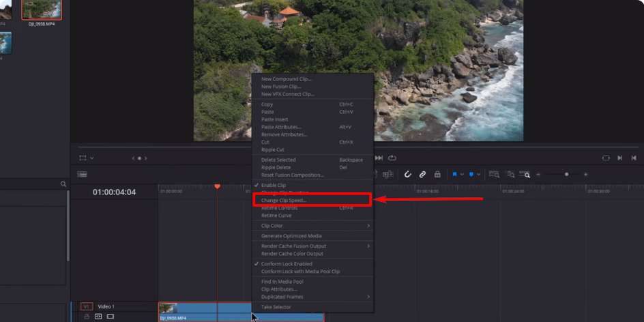Screen dimensions: 644x322
Task: Select Cut in the context menu
Action: point(312,142)
